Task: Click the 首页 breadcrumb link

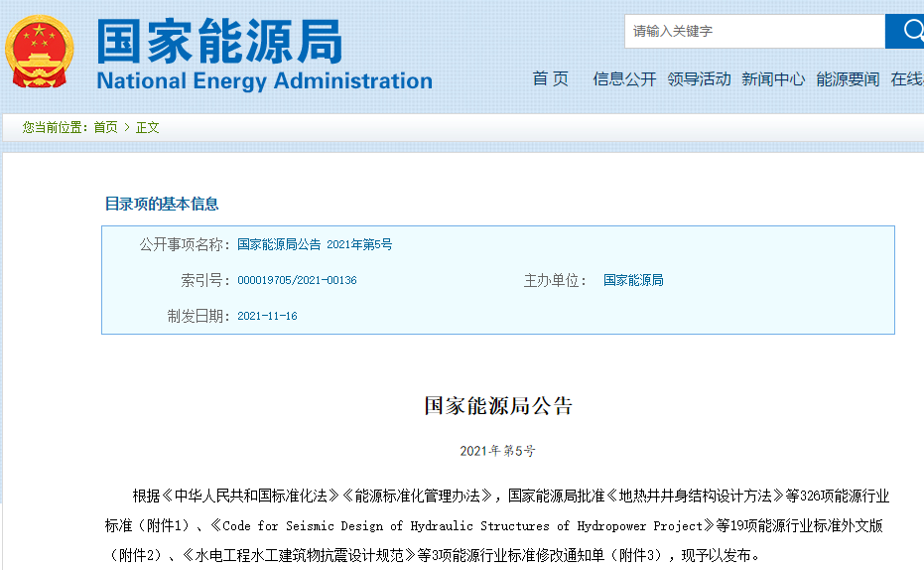Action: (x=105, y=127)
